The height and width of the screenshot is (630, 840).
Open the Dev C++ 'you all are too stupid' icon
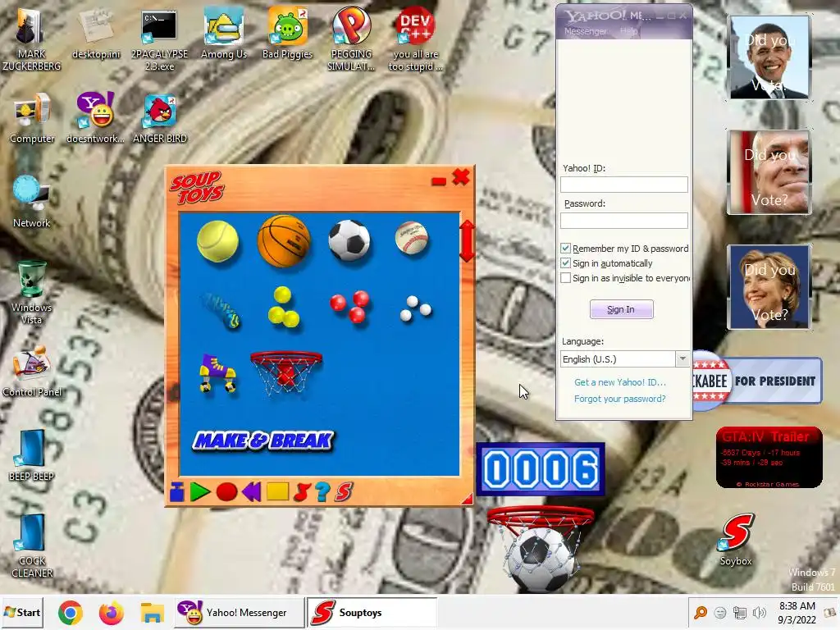pyautogui.click(x=415, y=39)
